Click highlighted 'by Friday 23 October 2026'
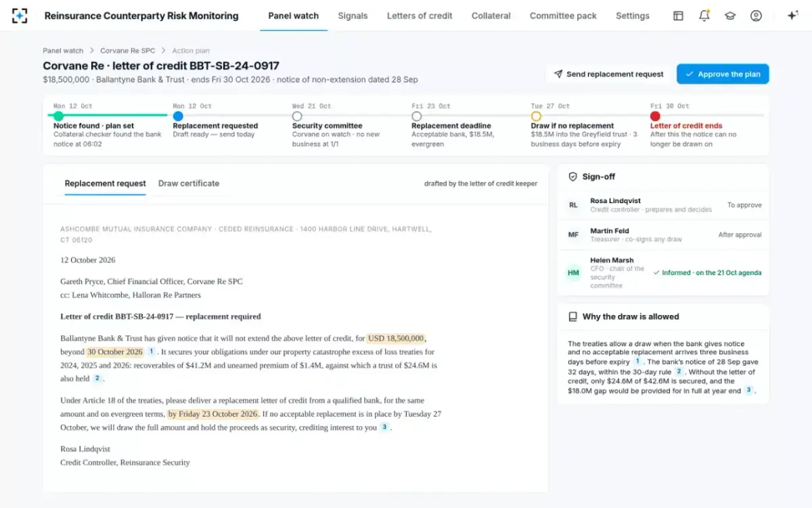812x508 pixels. point(213,414)
